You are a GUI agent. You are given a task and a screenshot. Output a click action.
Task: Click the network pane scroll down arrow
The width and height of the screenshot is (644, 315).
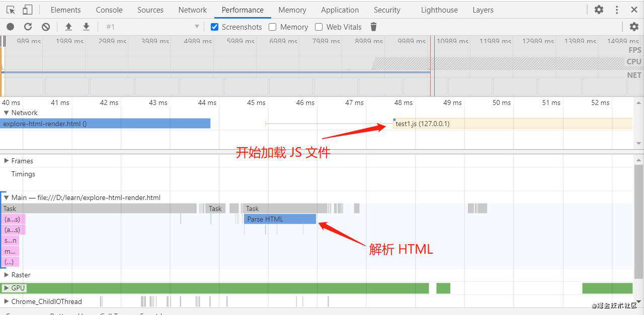(x=639, y=144)
